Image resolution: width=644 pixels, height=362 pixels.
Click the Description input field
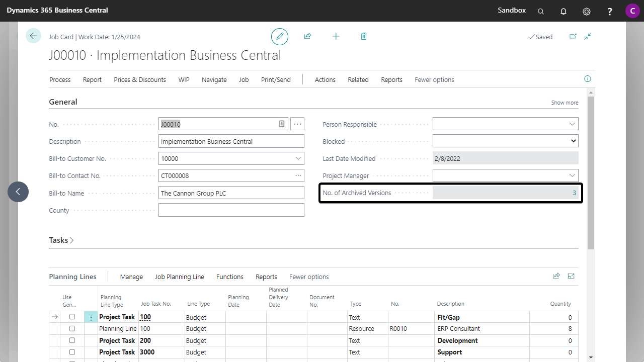(231, 141)
